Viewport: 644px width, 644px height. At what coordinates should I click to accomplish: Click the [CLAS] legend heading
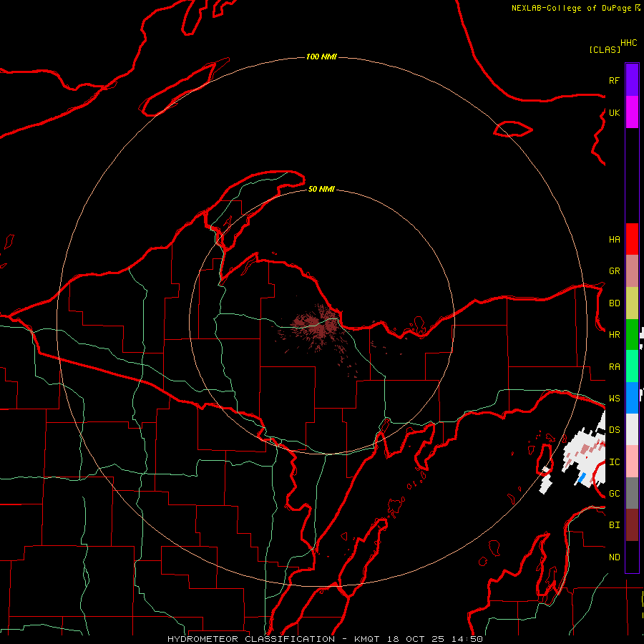point(605,49)
